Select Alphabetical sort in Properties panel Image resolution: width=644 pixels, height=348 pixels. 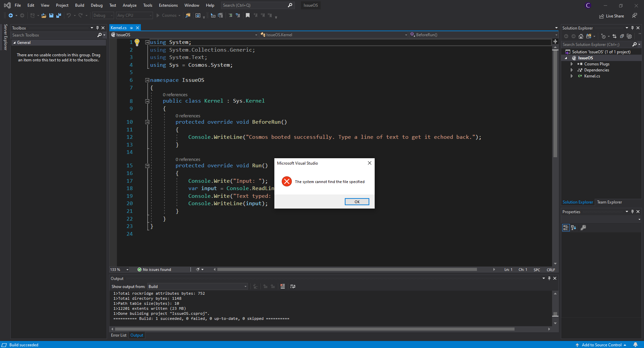click(574, 228)
